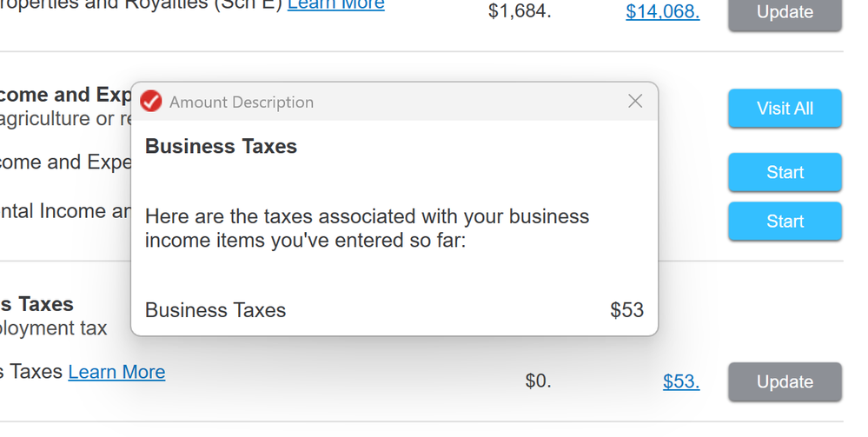This screenshot has height=437, width=868.
Task: Click the Business Taxes label beside $53
Action: (x=215, y=310)
